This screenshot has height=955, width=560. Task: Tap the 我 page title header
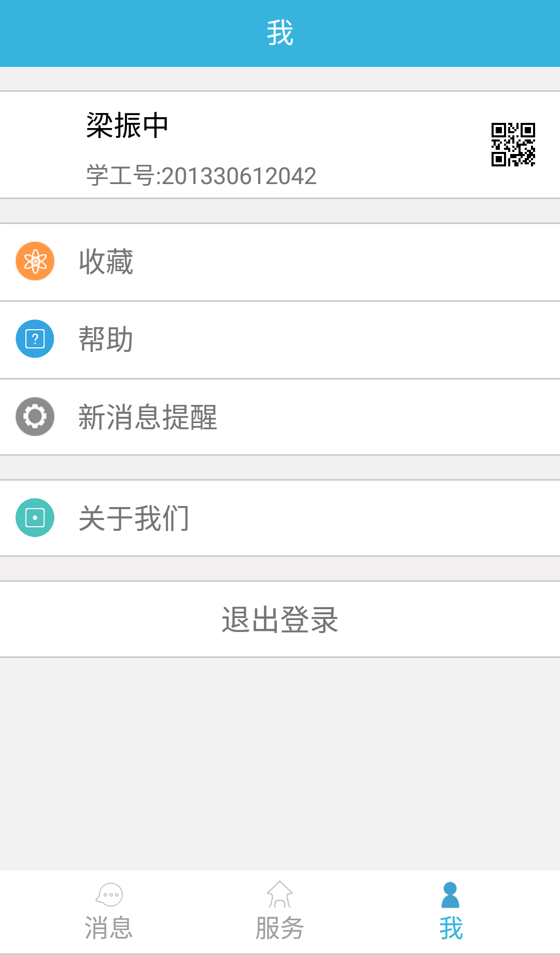click(x=280, y=33)
